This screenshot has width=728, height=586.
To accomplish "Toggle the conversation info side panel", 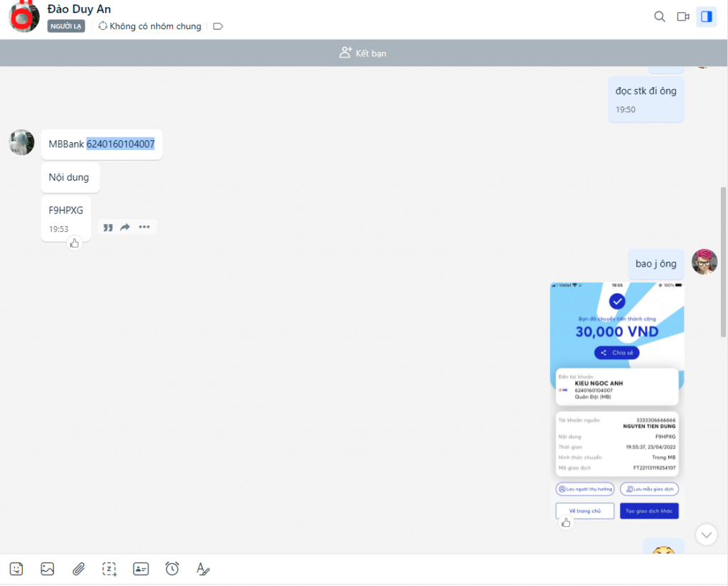I will pos(706,16).
